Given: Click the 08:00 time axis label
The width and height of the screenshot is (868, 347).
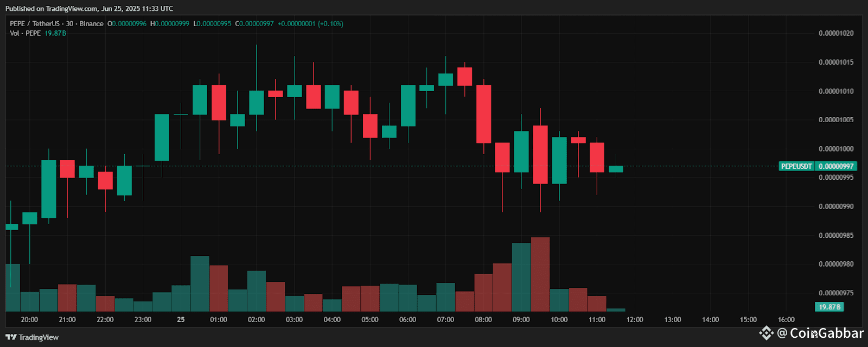Looking at the screenshot, I should click(483, 319).
